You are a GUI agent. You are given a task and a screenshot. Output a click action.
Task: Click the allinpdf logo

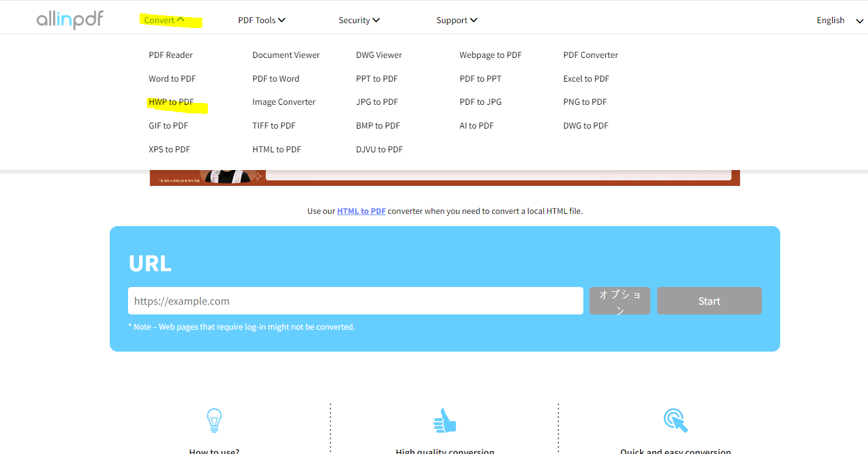pos(69,19)
